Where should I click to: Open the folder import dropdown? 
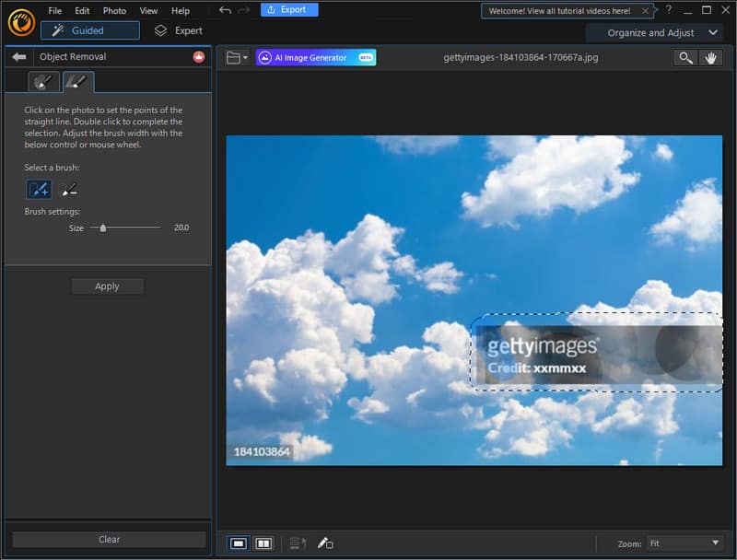(x=238, y=58)
